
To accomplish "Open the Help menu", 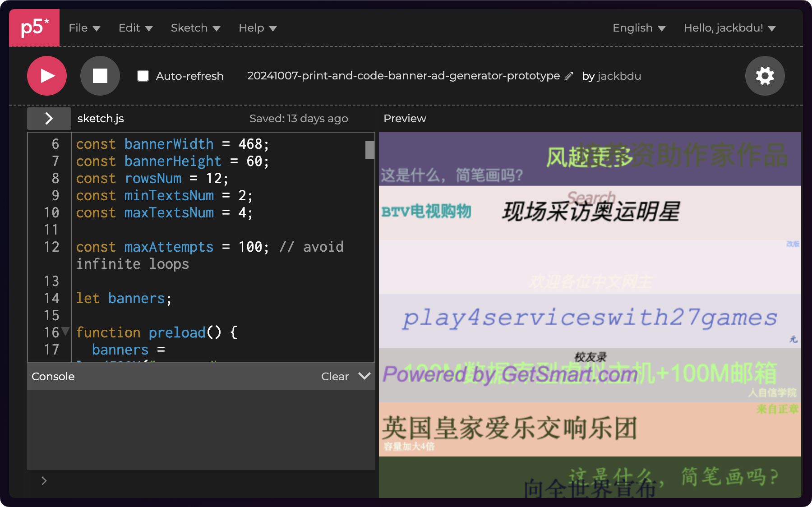I will (x=257, y=28).
